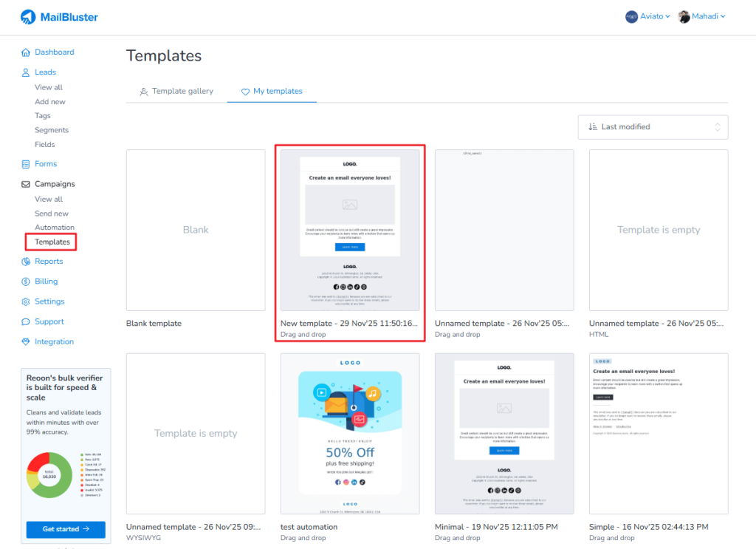Image resolution: width=756 pixels, height=549 pixels.
Task: Open the Mahadi account dropdown
Action: coord(701,16)
